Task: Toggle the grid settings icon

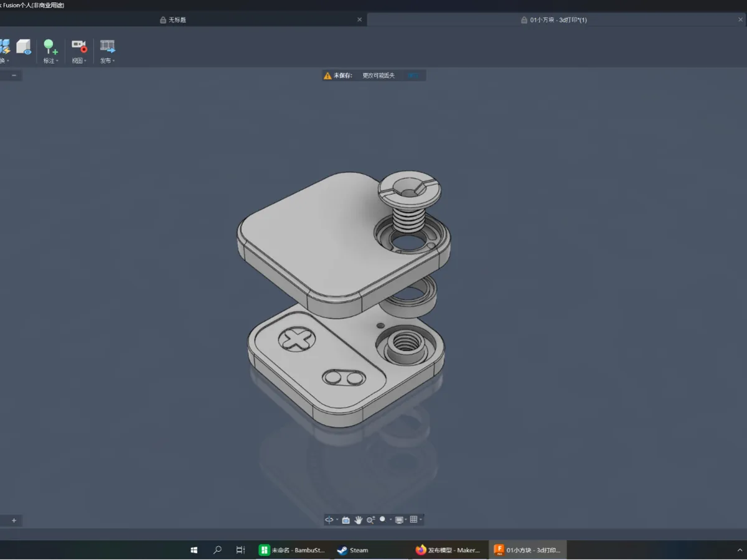Action: point(414,520)
